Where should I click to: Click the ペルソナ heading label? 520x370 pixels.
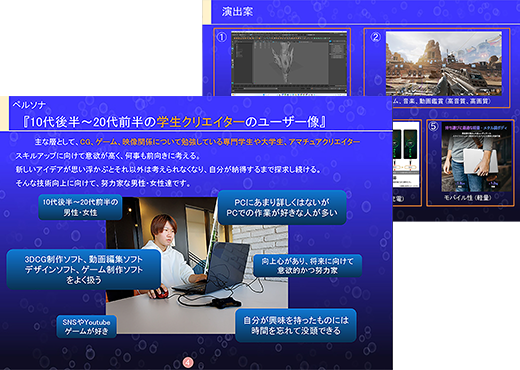coord(29,105)
